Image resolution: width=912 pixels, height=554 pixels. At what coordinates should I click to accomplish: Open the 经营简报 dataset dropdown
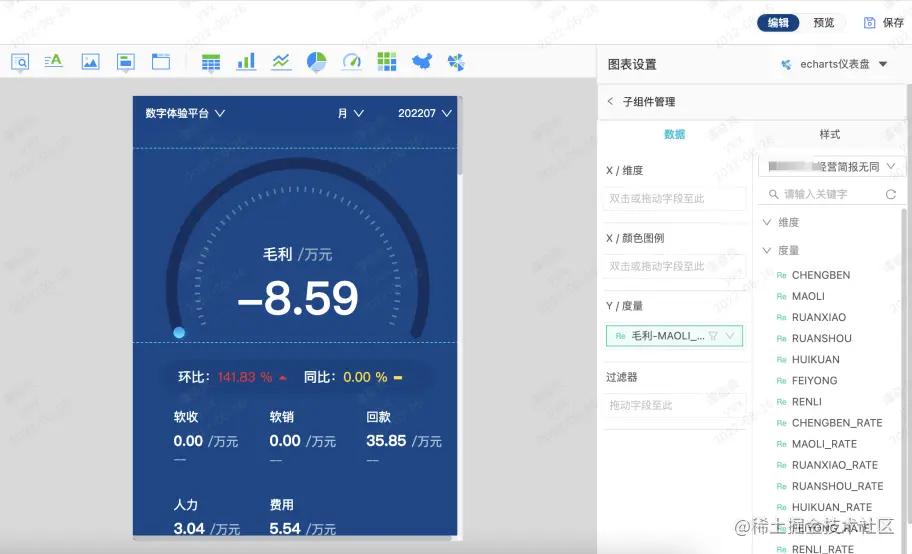coord(832,166)
